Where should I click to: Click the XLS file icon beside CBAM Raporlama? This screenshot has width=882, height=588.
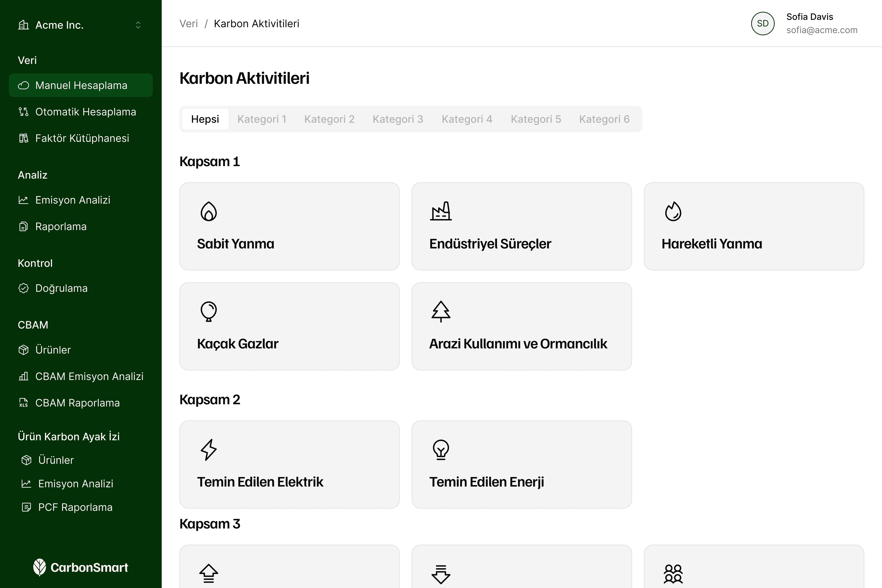pos(23,403)
